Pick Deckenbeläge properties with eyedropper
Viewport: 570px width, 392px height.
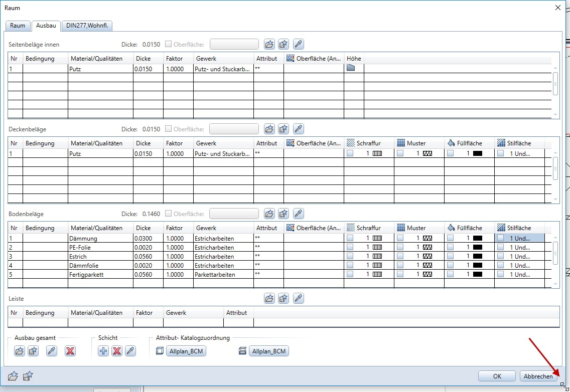click(299, 129)
